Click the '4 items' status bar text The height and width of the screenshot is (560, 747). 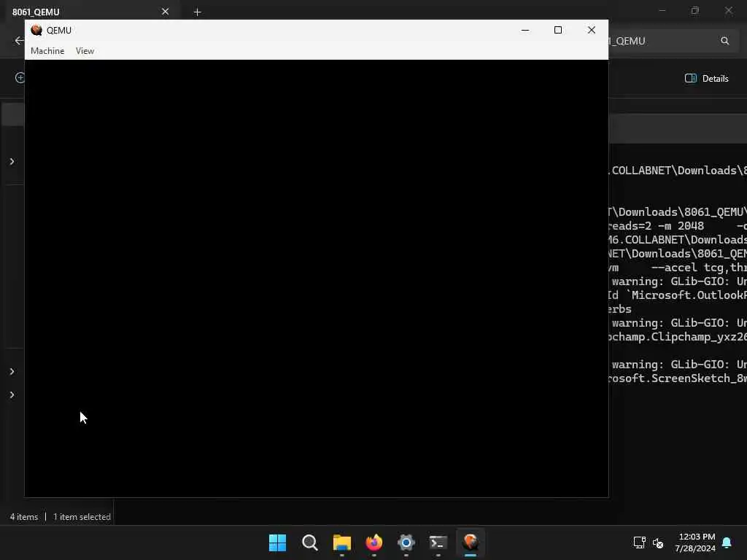24,517
